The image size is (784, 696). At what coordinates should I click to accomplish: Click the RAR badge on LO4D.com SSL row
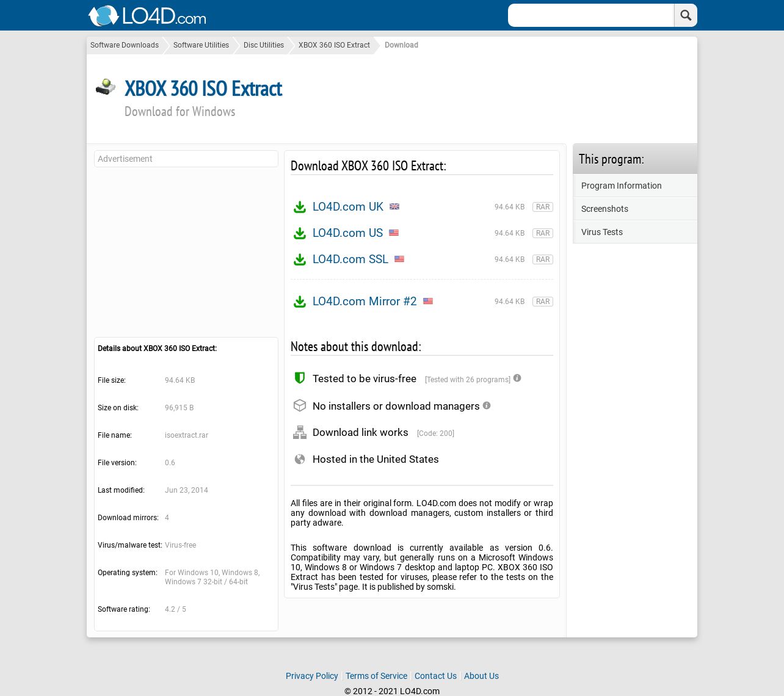pyautogui.click(x=543, y=259)
